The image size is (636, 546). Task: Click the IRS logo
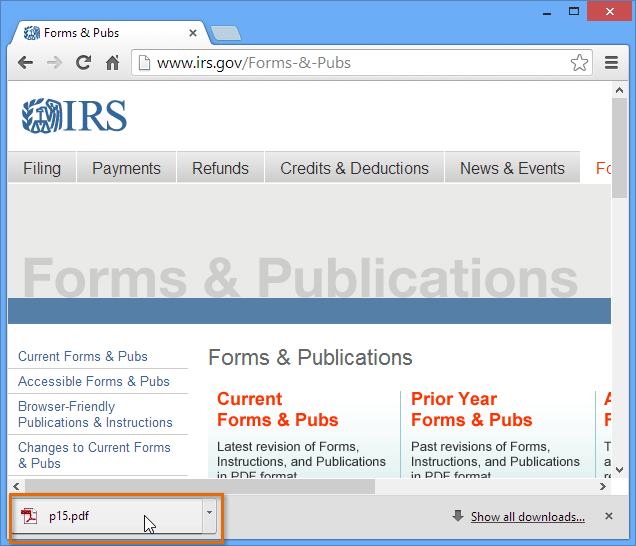(x=74, y=116)
